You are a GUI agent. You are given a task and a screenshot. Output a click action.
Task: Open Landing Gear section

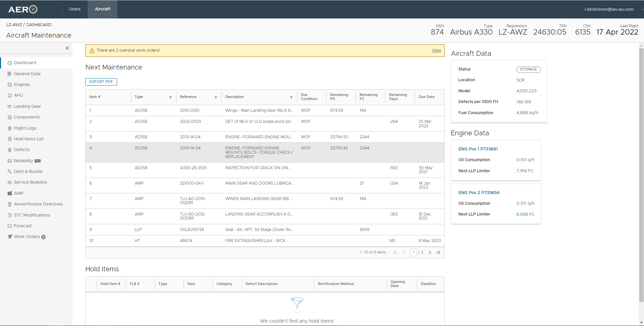coord(27,106)
